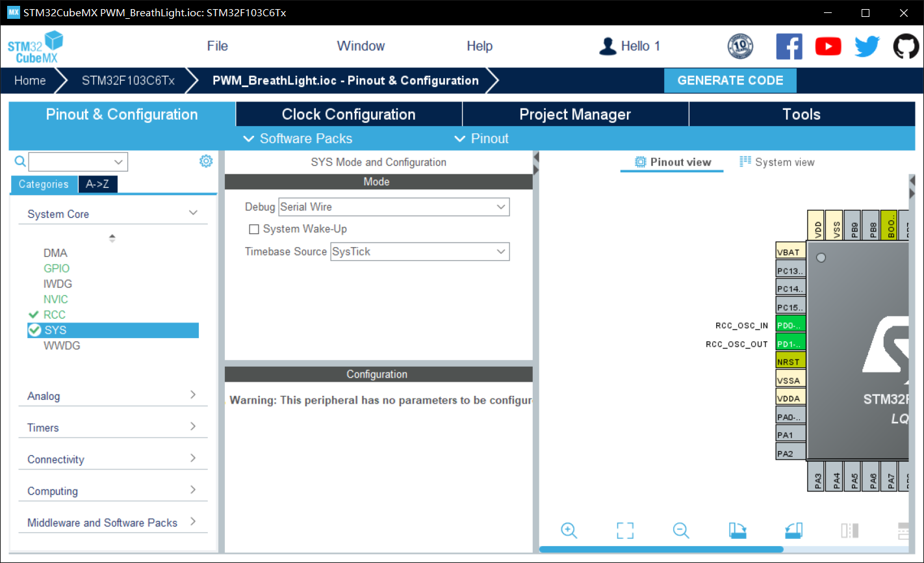Select WWDG in System Core list
Screen dimensions: 924x563
(62, 346)
